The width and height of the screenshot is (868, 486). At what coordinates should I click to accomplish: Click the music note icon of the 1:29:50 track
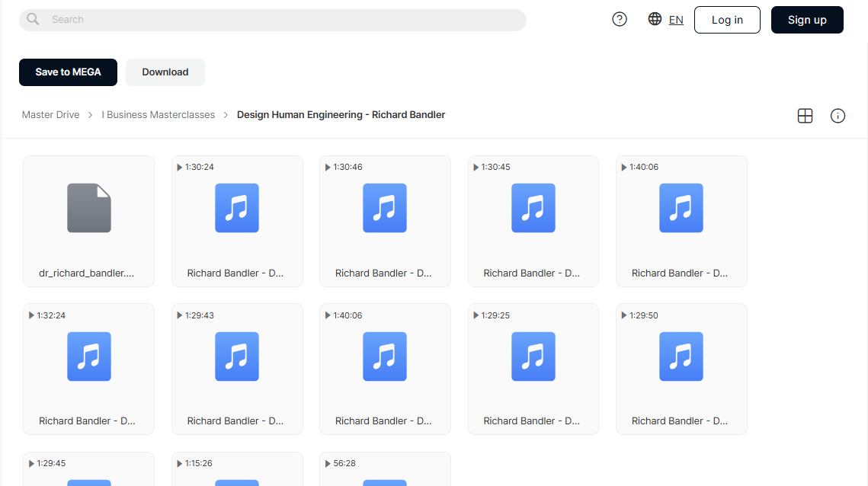click(x=681, y=357)
